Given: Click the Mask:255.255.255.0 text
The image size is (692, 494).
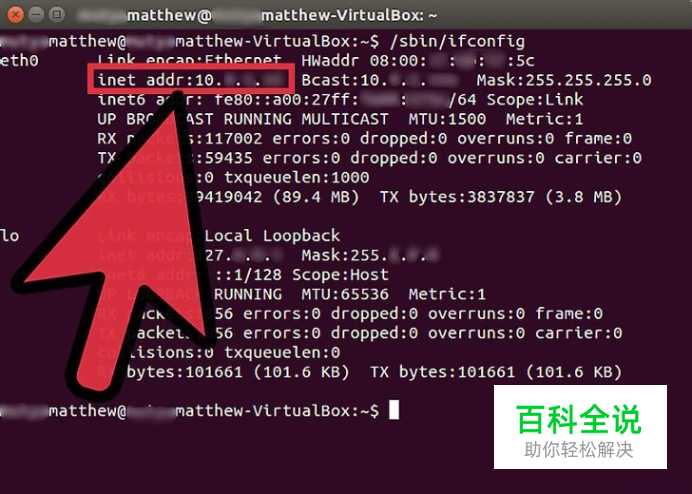Looking at the screenshot, I should click(564, 80).
